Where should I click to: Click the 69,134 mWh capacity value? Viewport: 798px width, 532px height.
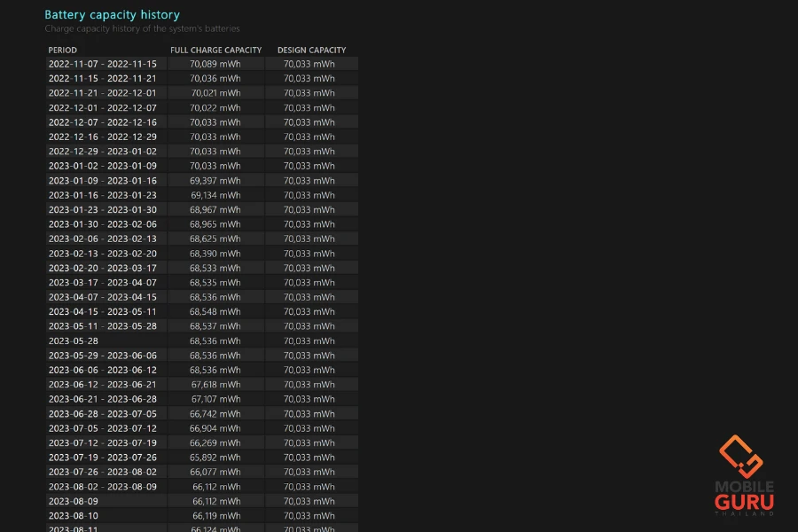(215, 195)
